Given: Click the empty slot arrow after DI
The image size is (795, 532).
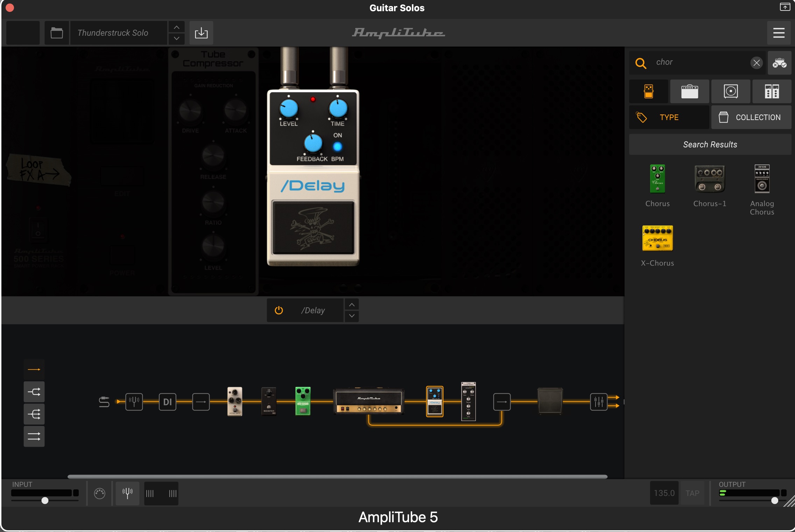Looking at the screenshot, I should point(201,402).
